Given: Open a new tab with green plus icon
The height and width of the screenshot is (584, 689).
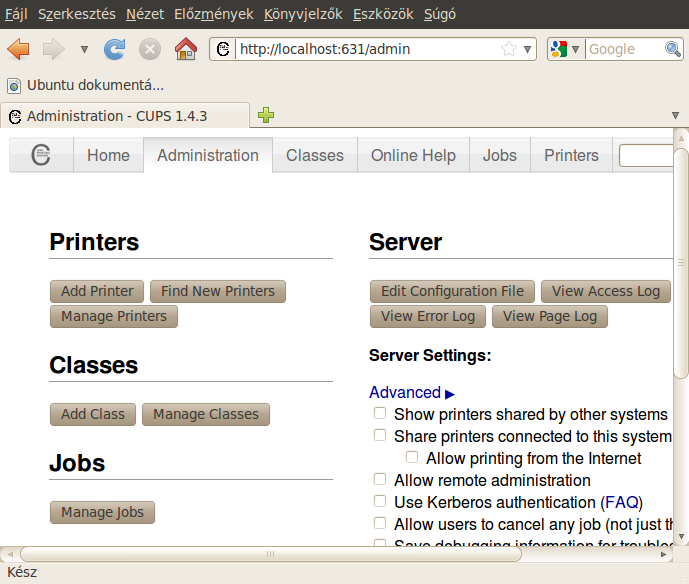Looking at the screenshot, I should point(266,115).
